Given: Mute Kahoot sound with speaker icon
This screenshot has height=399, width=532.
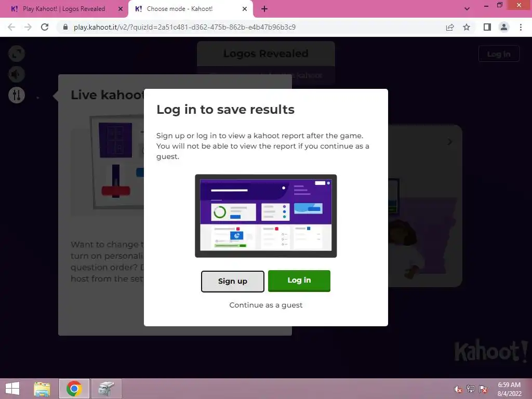Looking at the screenshot, I should point(17,74).
